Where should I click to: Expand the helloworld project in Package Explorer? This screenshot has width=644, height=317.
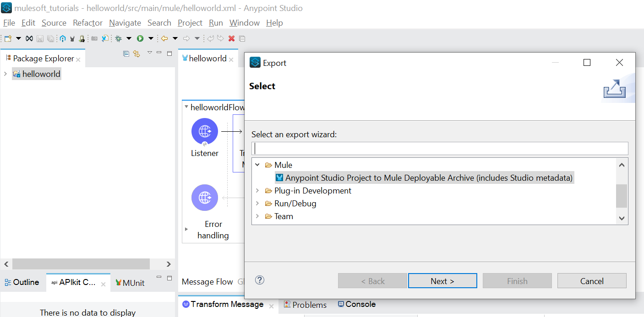click(5, 74)
